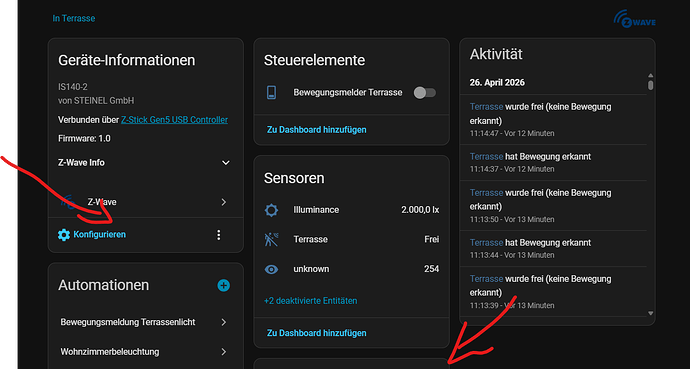This screenshot has width=690, height=369.
Task: Click the Terrasse sensor state Frei
Action: [432, 239]
